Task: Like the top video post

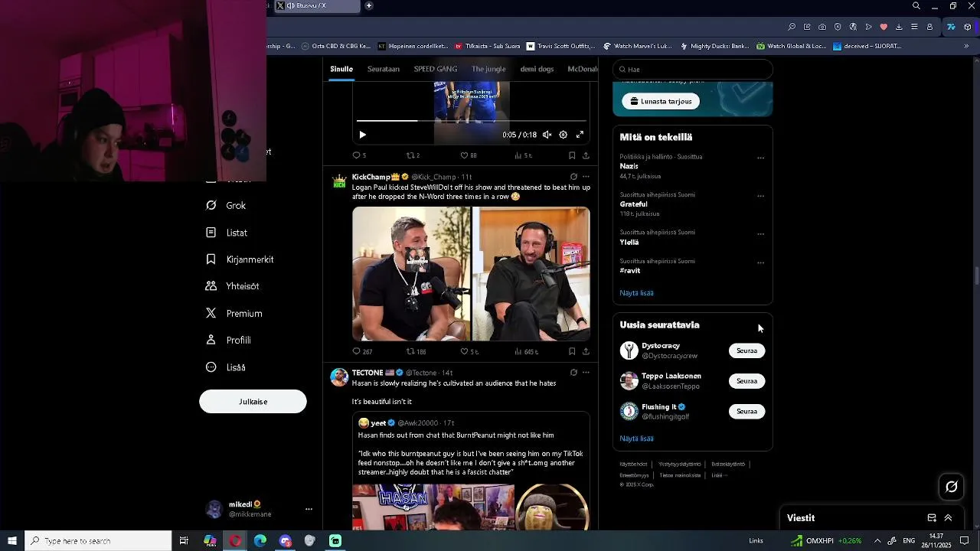Action: (468, 155)
